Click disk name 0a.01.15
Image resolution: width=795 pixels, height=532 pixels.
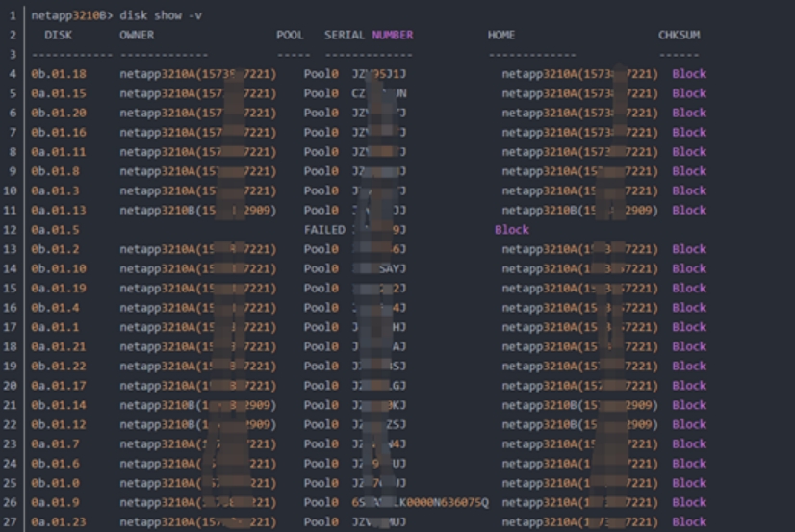[x=59, y=93]
